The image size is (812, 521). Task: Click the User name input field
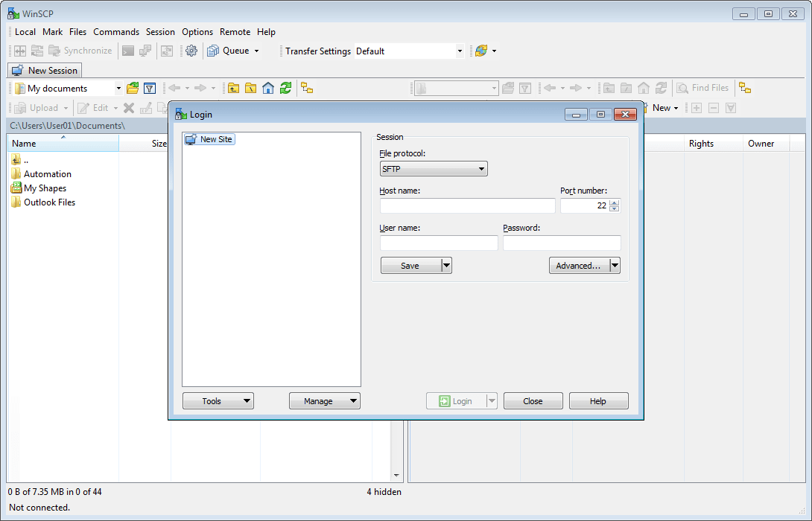(439, 243)
